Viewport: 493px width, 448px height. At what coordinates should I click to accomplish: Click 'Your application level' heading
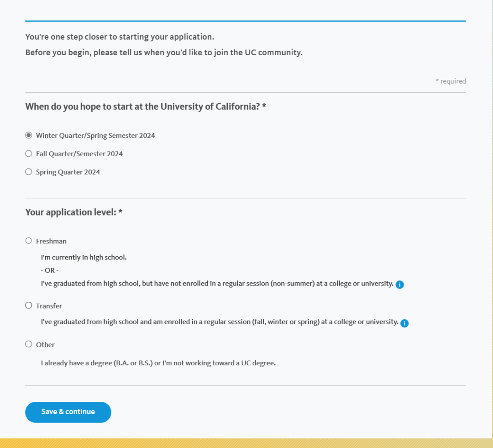(74, 212)
